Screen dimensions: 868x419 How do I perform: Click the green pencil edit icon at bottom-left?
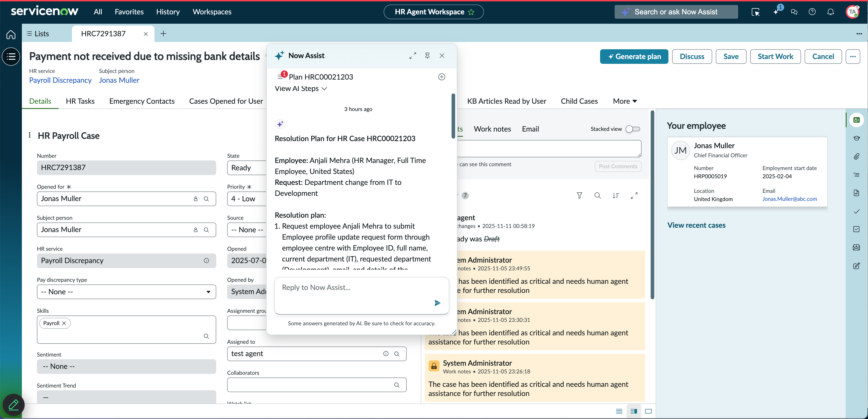tap(13, 404)
